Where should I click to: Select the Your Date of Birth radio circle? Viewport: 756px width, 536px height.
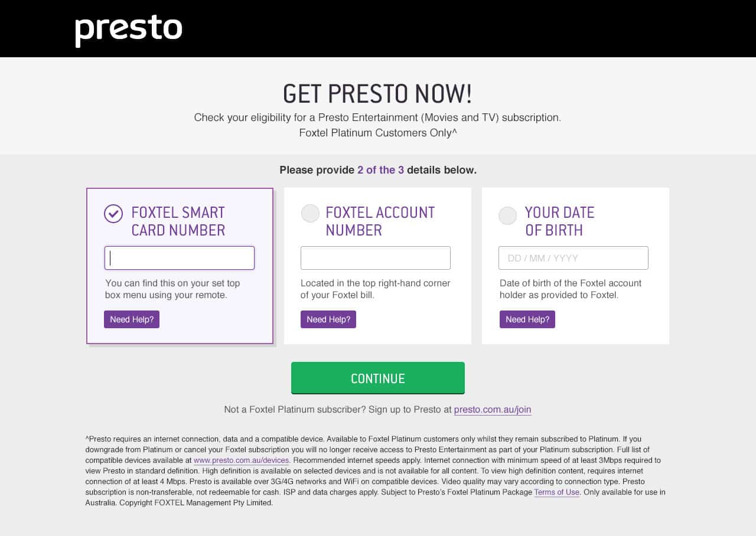(x=507, y=215)
